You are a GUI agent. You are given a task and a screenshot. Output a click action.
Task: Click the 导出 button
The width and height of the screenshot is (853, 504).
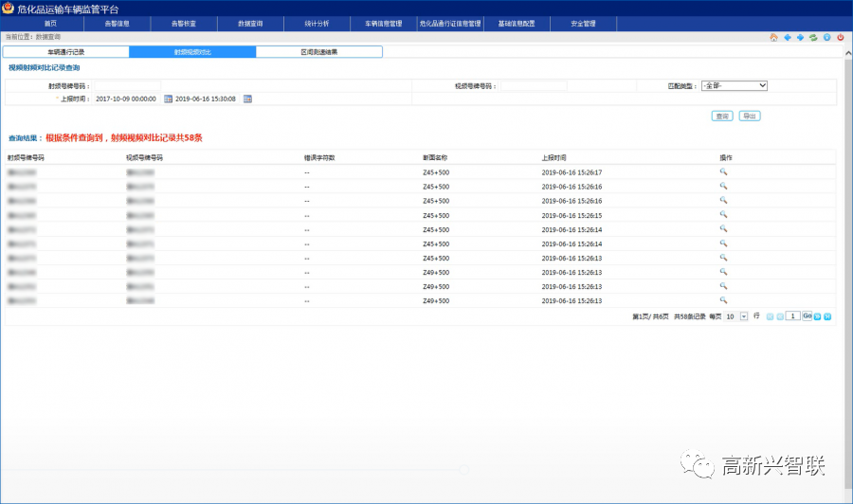(x=749, y=116)
